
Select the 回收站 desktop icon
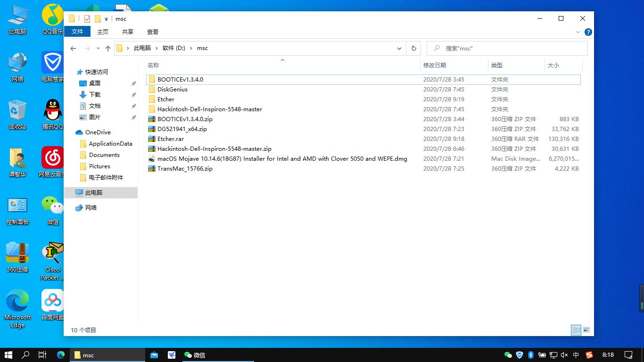click(x=17, y=115)
